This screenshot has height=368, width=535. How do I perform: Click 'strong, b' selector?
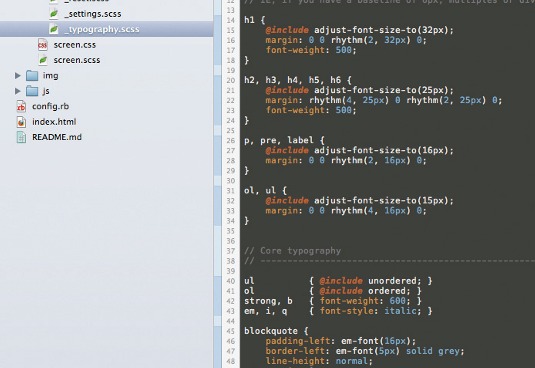point(268,301)
